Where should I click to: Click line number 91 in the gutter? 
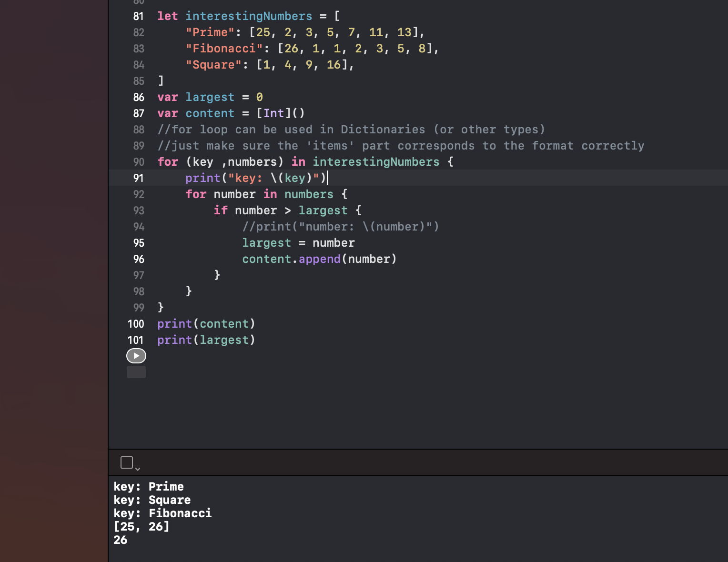point(138,178)
